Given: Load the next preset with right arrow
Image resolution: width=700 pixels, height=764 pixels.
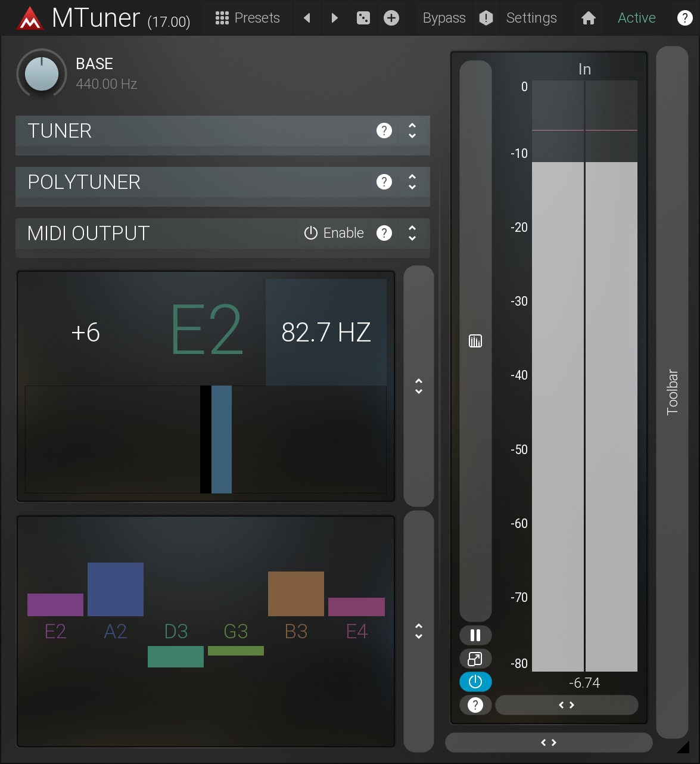Looking at the screenshot, I should point(335,18).
